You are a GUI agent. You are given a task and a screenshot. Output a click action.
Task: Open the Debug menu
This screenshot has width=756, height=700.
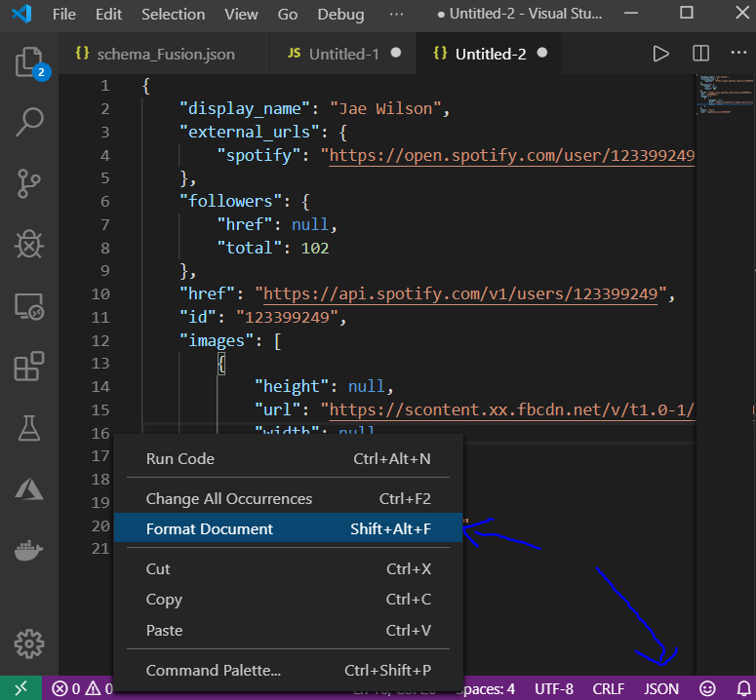tap(340, 15)
